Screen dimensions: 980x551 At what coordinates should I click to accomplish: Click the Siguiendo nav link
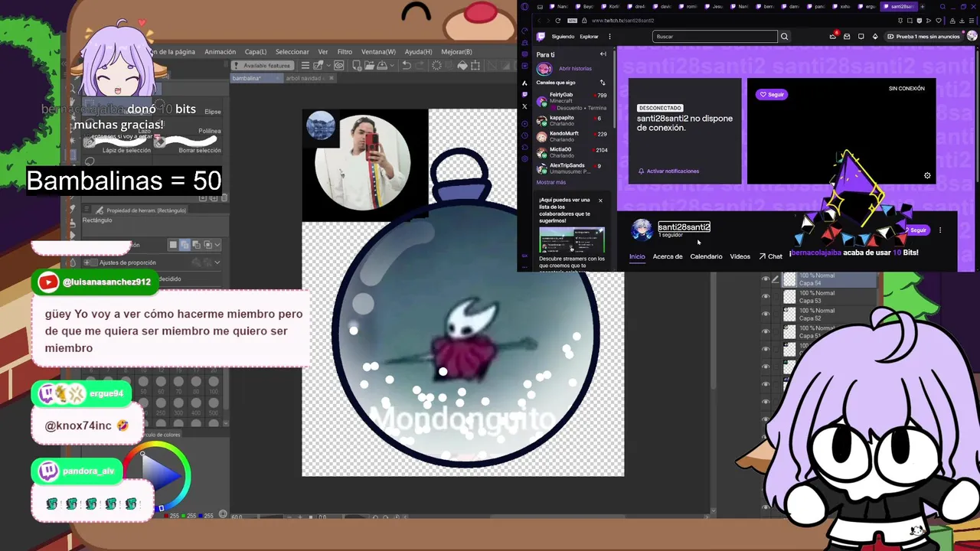coord(563,37)
